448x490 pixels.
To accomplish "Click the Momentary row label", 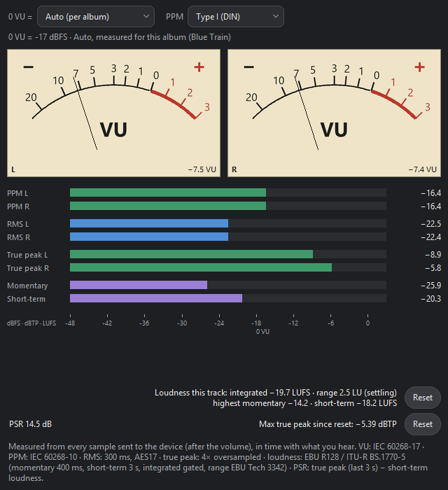I will [x=27, y=286].
